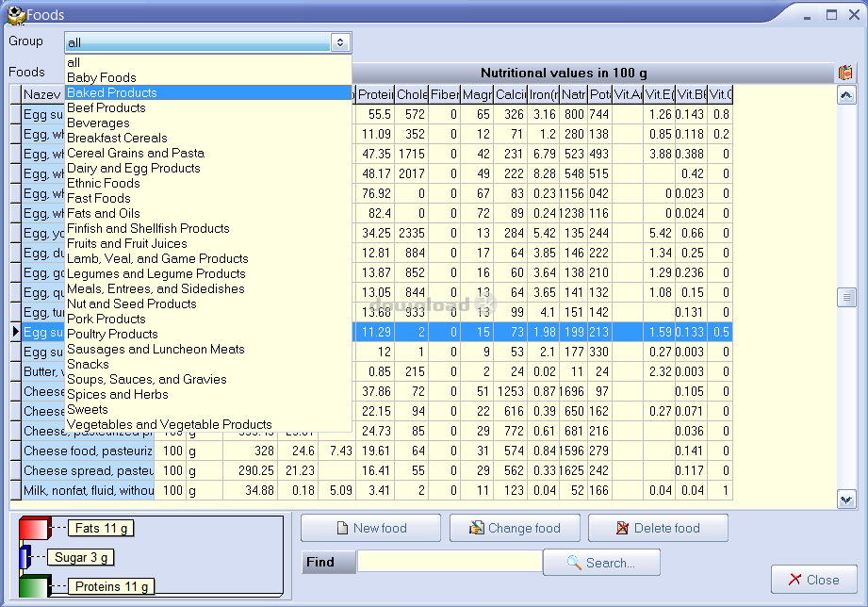Screen dimensions: 868x607
Task: Click the Change food button
Action: pos(515,528)
